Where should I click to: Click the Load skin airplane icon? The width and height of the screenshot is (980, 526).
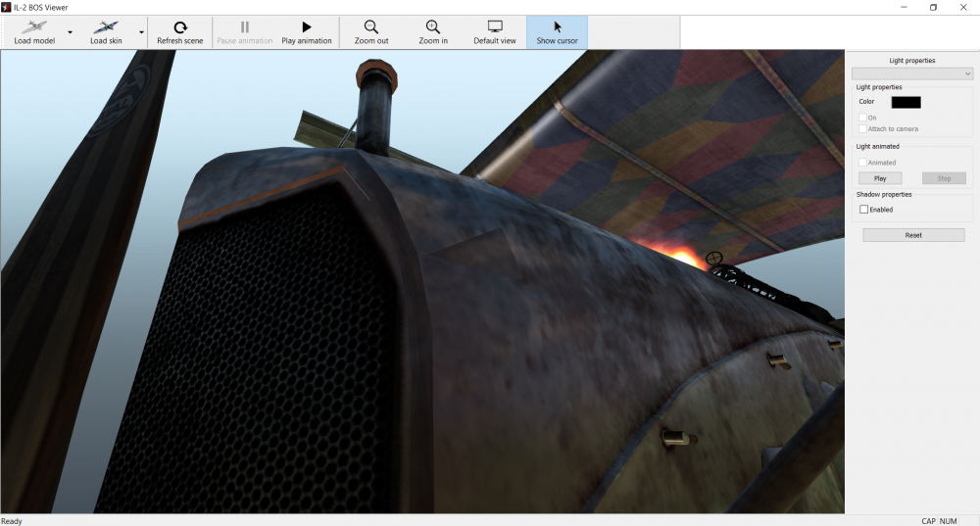coord(105,27)
